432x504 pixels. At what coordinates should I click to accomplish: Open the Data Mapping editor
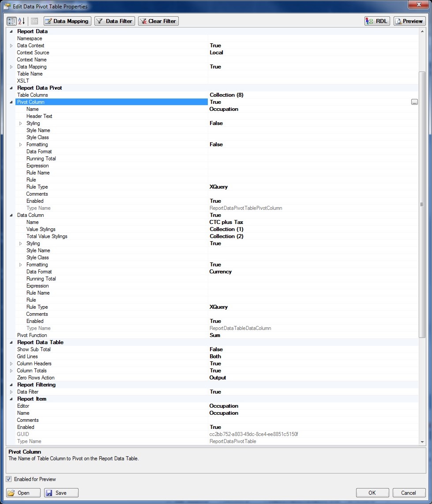point(68,21)
